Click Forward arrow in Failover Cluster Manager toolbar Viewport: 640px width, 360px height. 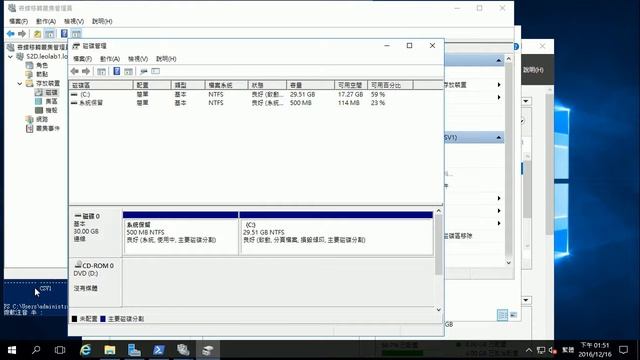(22, 34)
